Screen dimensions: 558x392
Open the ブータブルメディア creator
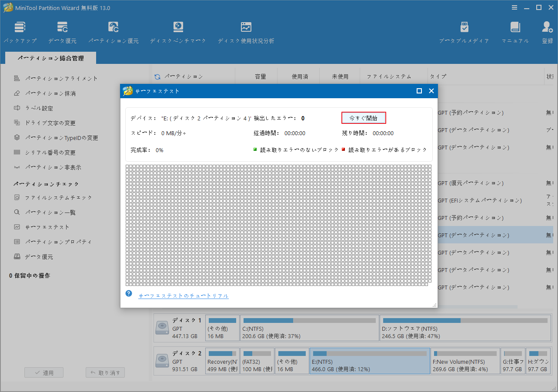click(464, 31)
